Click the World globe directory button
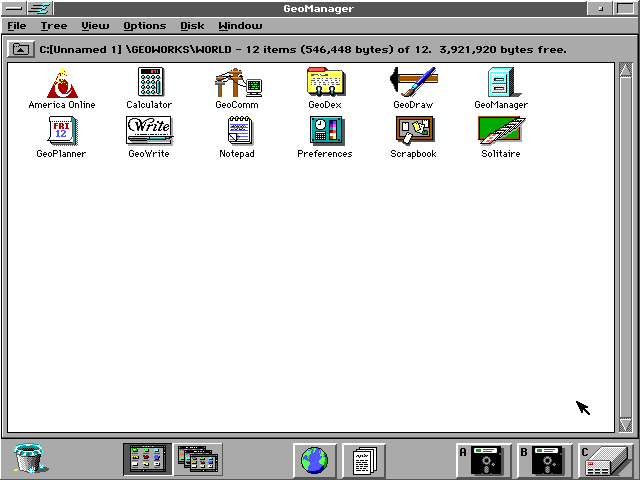The height and width of the screenshot is (480, 640). point(315,460)
